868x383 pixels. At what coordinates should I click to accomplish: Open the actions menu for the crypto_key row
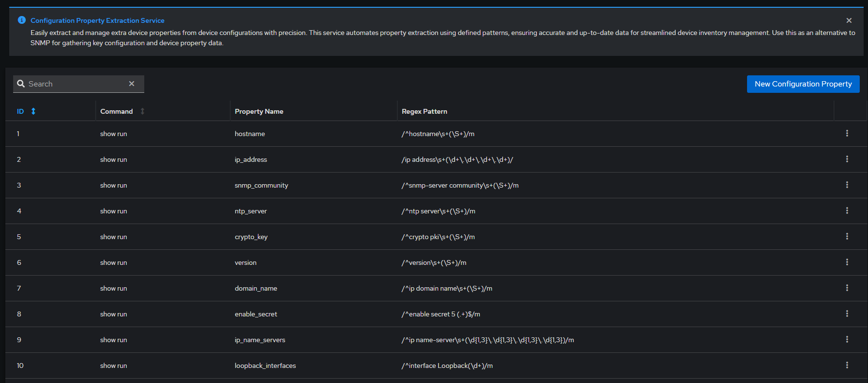tap(847, 236)
